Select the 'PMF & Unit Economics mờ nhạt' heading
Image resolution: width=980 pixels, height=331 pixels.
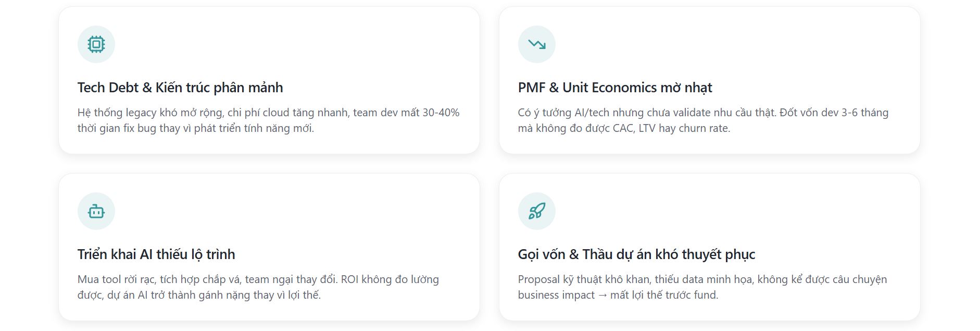(614, 88)
